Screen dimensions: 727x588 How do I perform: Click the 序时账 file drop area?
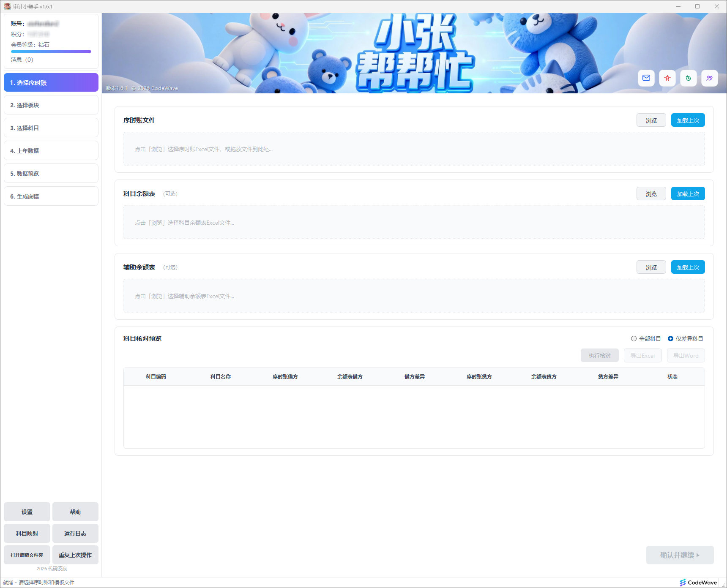[414, 149]
